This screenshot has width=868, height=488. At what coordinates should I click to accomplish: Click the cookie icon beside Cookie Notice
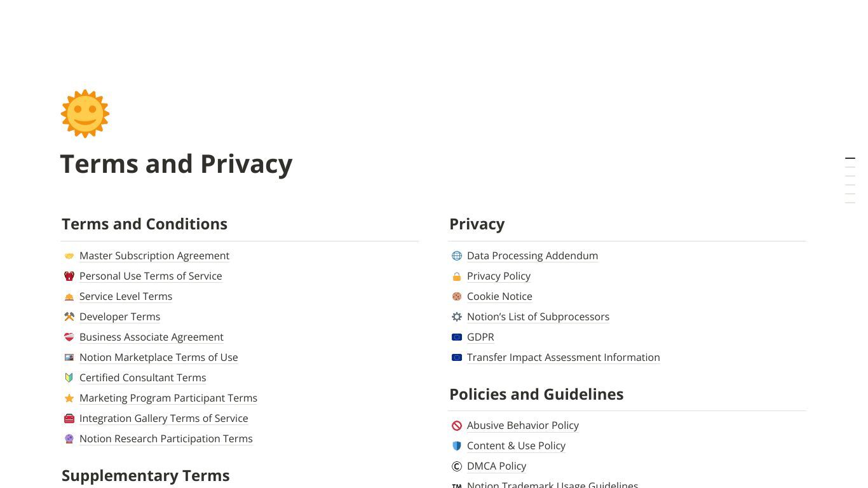(x=457, y=297)
